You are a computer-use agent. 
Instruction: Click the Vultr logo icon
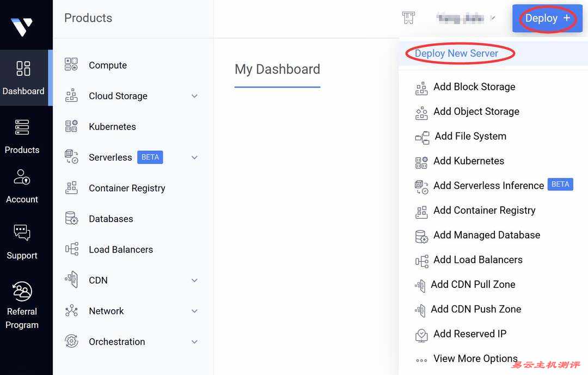22,26
